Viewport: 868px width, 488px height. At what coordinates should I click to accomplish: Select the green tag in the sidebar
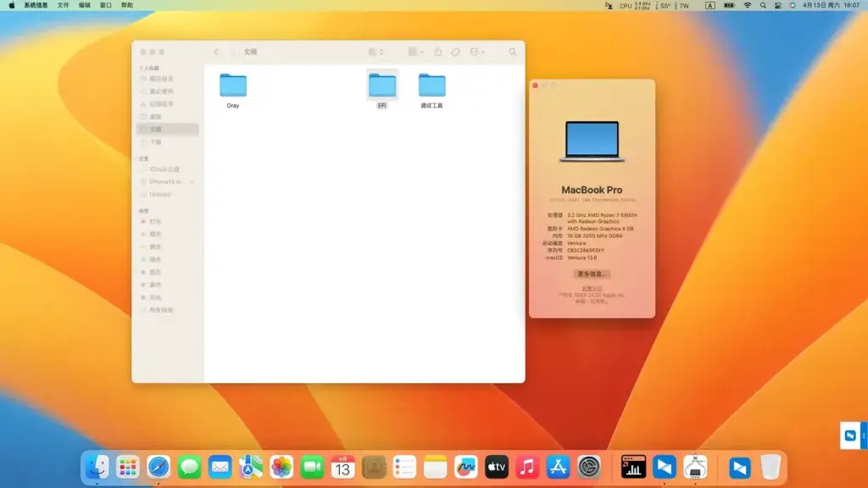coord(167,259)
